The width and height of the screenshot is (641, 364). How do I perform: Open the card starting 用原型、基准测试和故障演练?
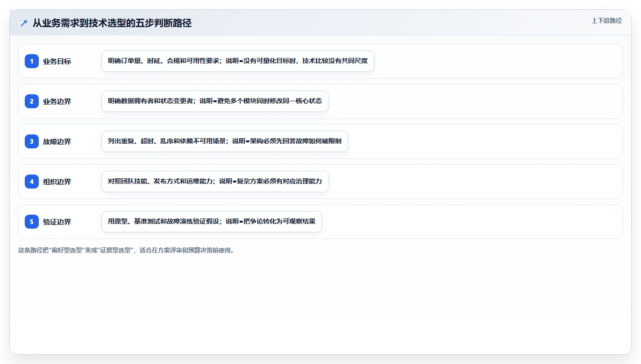click(x=212, y=222)
